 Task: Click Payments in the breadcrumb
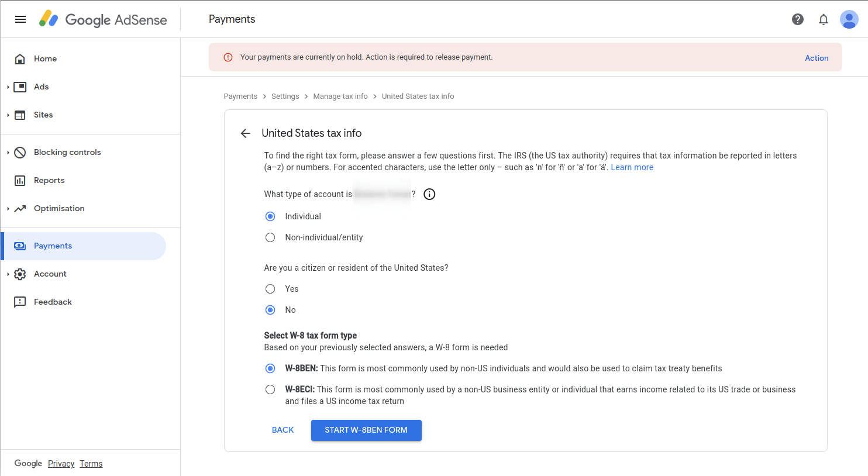[240, 96]
